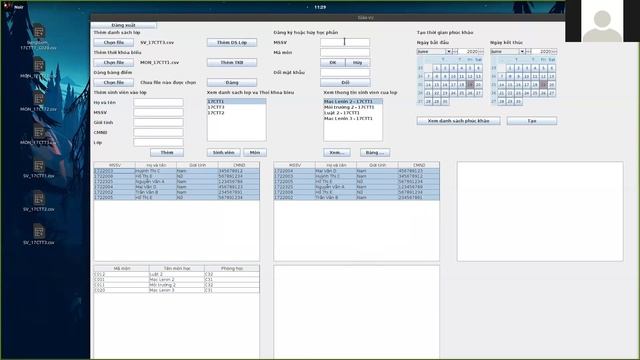
Task: Click the Hủy cancel button
Action: (x=358, y=62)
